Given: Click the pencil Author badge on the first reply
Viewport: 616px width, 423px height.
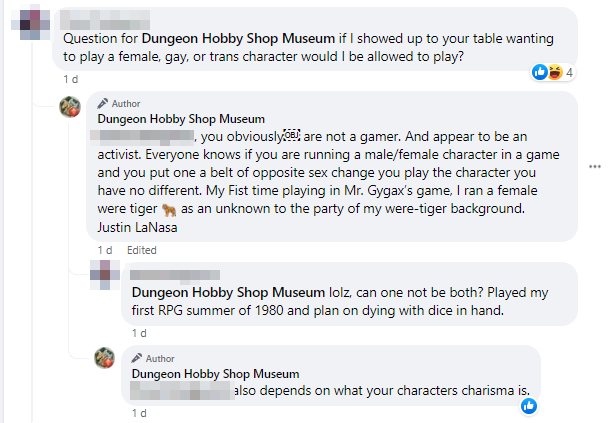Looking at the screenshot, I should [122, 103].
